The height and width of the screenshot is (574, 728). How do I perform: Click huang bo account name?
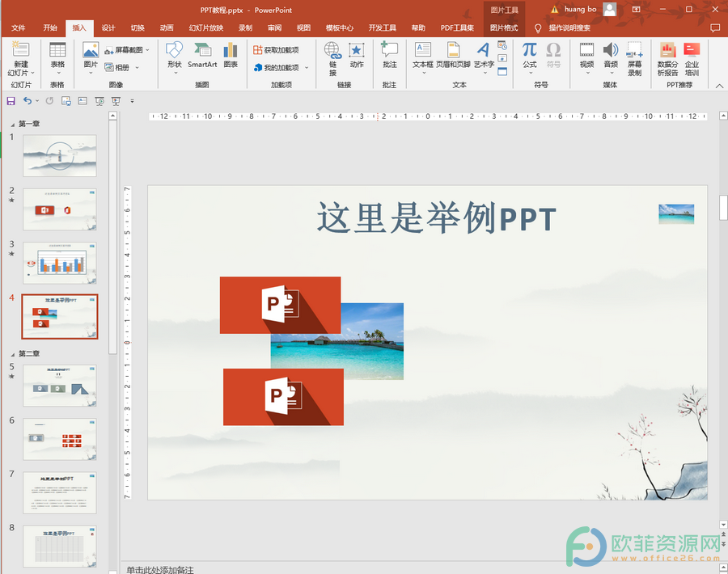point(580,9)
